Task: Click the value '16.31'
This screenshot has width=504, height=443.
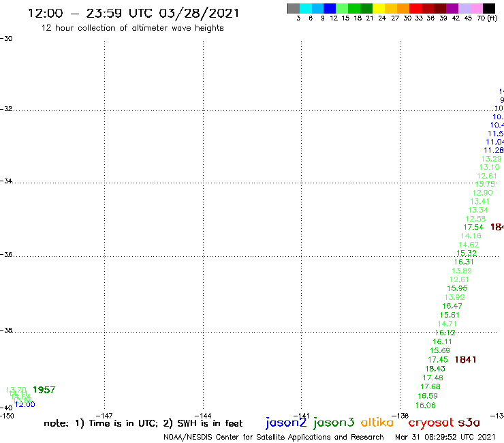Action: click(x=464, y=262)
